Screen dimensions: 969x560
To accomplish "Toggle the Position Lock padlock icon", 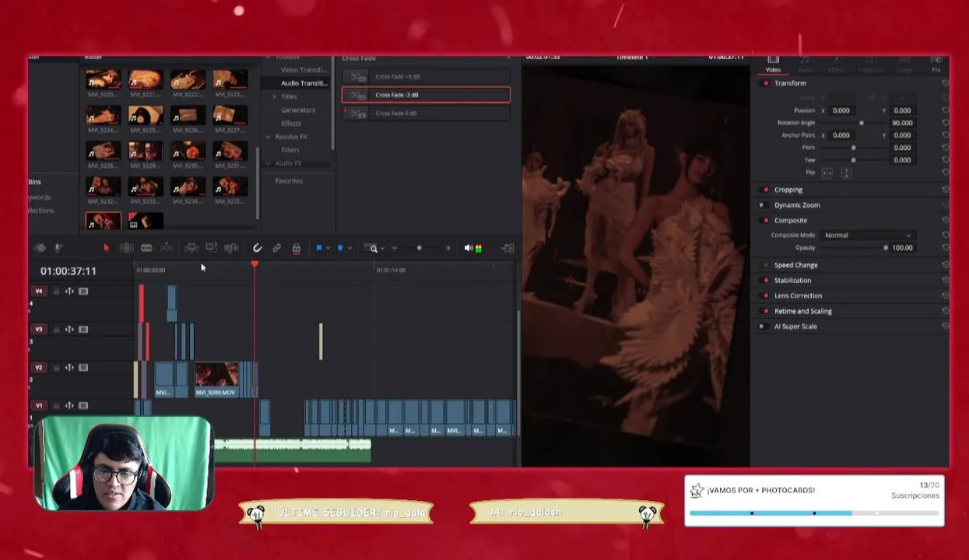I will click(x=297, y=248).
